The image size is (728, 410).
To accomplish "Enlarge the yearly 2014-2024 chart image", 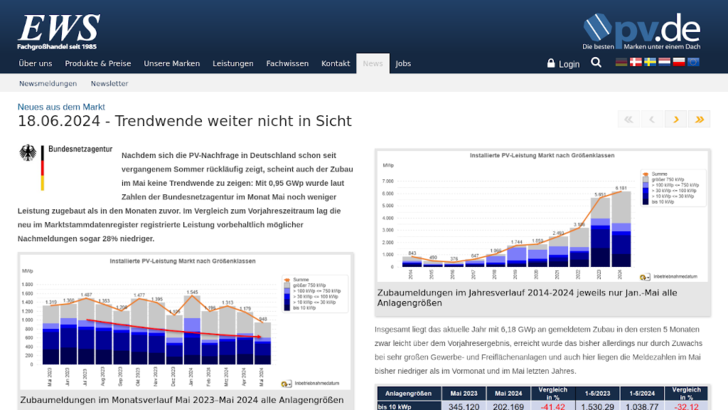I will coord(542,216).
